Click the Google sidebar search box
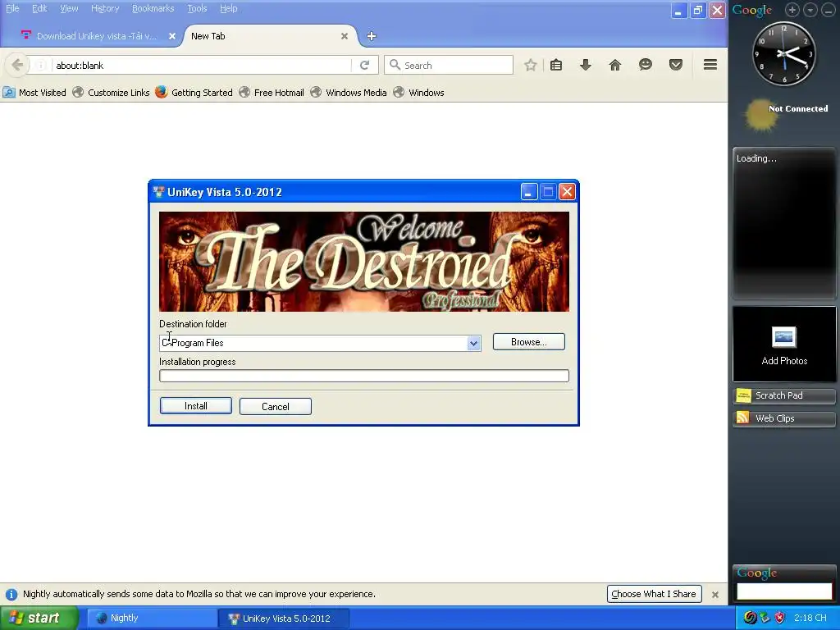The image size is (840, 630). click(x=783, y=591)
